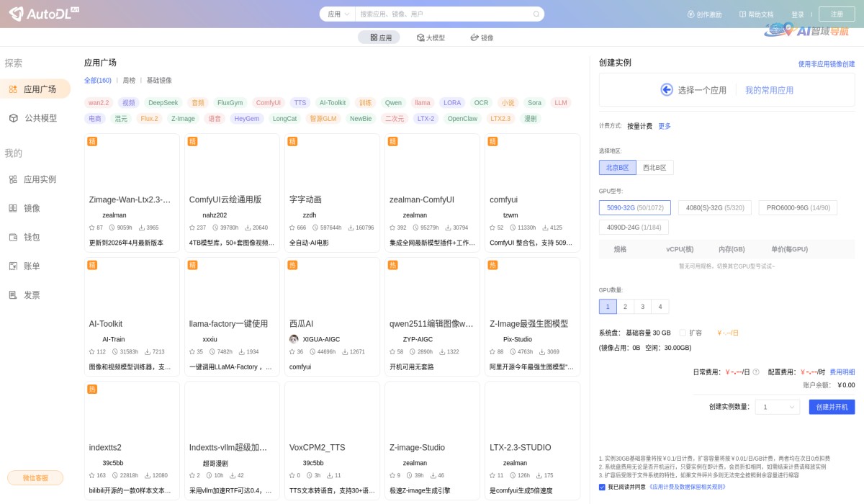
Task: Click the search magnifier icon
Action: pos(536,14)
